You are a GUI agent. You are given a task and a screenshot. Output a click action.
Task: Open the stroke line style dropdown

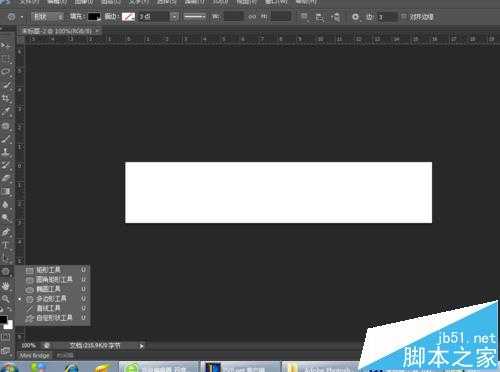(x=195, y=16)
